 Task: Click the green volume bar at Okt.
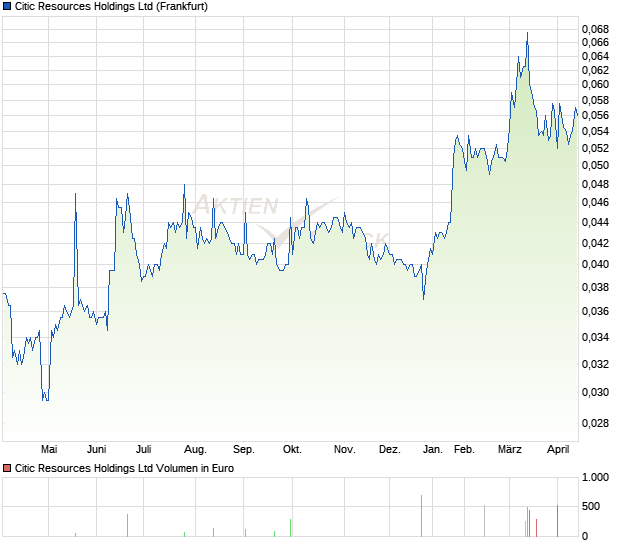point(291,528)
